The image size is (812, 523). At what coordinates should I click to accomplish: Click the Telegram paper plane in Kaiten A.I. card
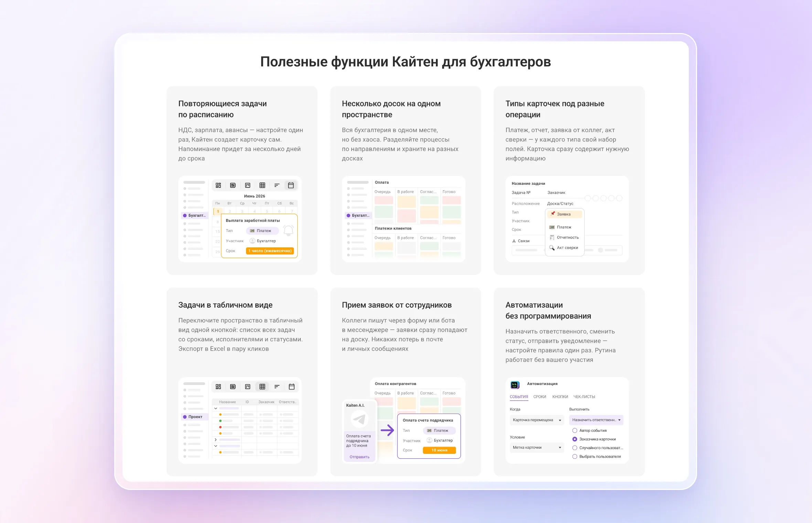point(359,419)
